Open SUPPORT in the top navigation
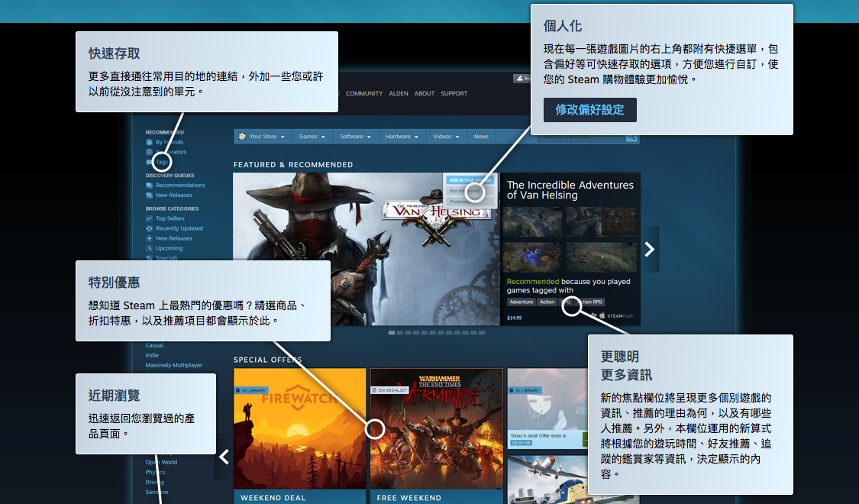This screenshot has height=504, width=859. click(x=454, y=94)
